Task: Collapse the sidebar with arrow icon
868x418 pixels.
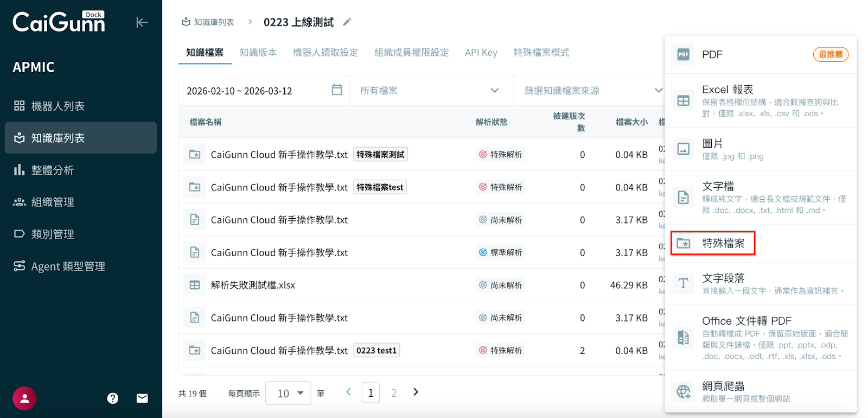Action: pos(142,22)
